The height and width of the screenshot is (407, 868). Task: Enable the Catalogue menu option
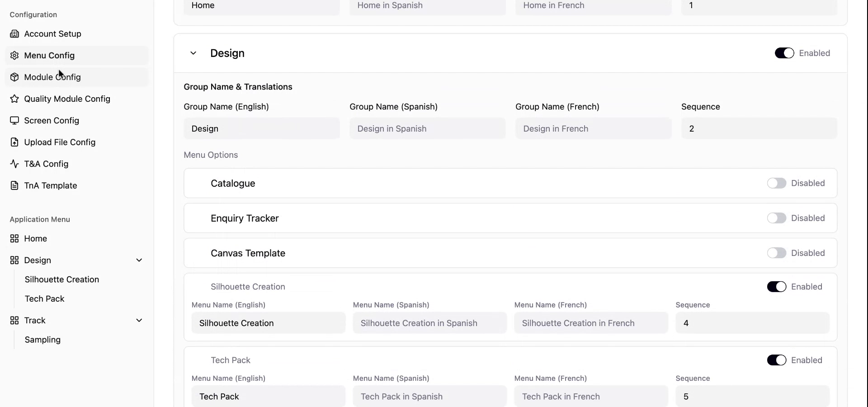tap(777, 183)
